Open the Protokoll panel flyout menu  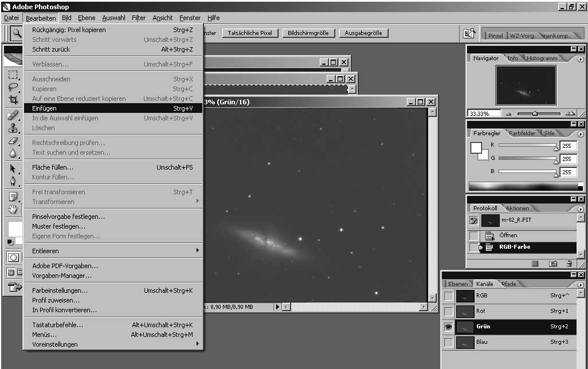(581, 209)
